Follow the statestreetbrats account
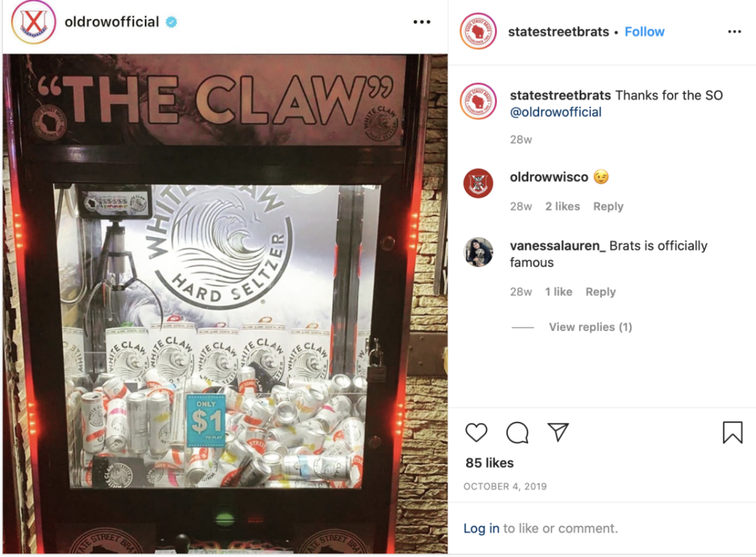Screen dimensions: 756x557 click(644, 31)
